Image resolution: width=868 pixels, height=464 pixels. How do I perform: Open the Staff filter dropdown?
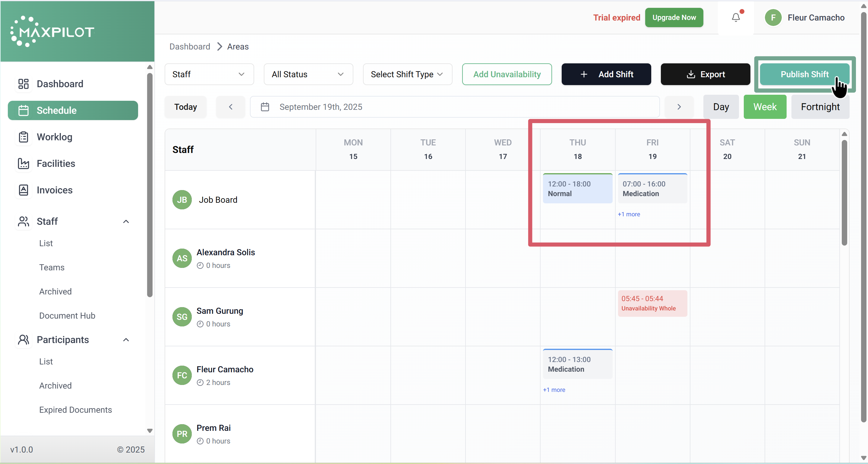209,74
